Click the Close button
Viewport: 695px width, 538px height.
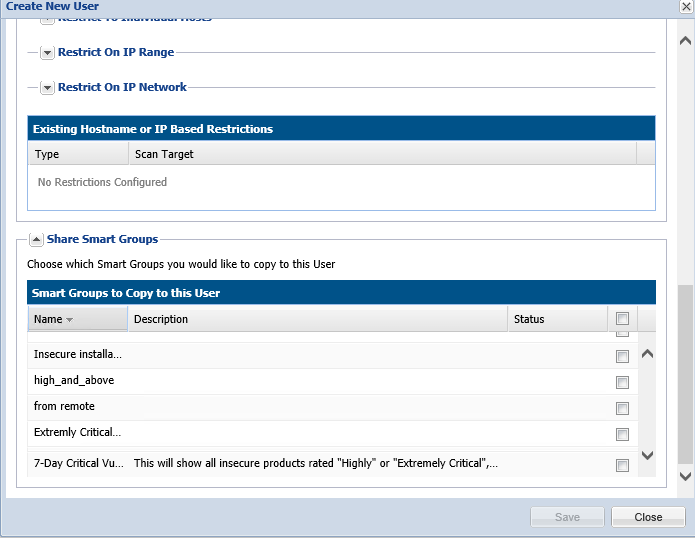point(648,517)
